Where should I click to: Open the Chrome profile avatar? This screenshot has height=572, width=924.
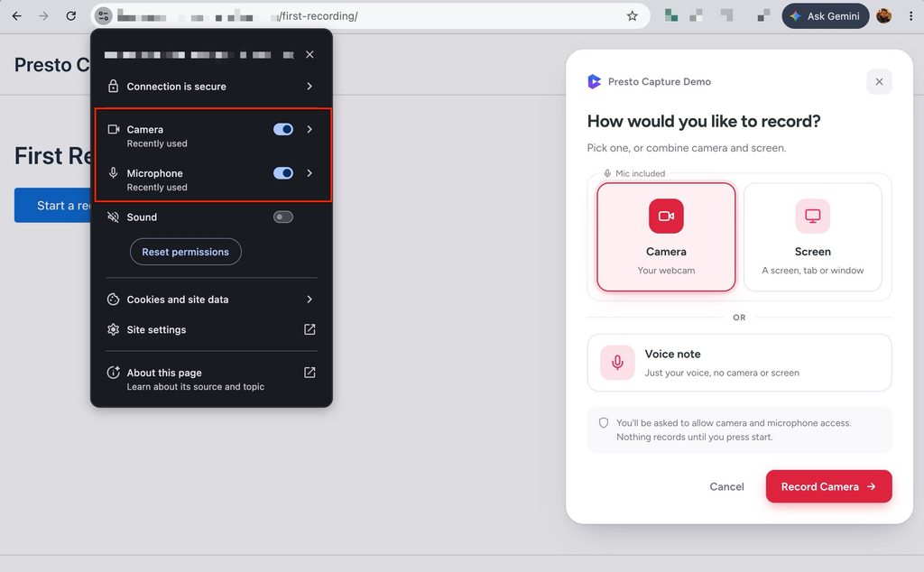tap(884, 16)
